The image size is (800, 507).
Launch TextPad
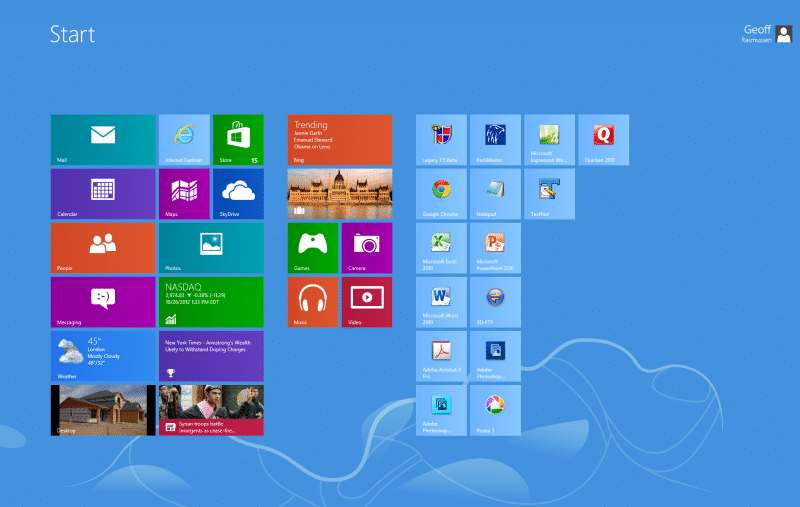tap(549, 194)
